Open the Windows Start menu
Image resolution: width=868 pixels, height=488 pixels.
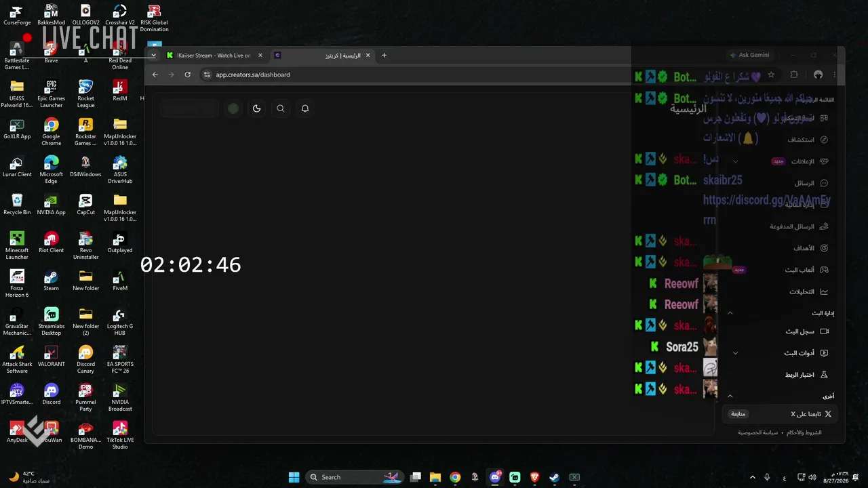(294, 477)
